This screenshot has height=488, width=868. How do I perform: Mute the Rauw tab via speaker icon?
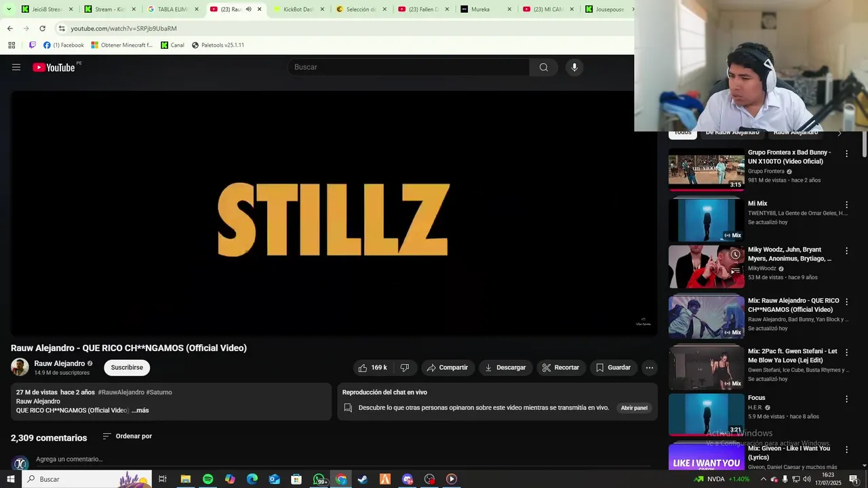pyautogui.click(x=248, y=9)
